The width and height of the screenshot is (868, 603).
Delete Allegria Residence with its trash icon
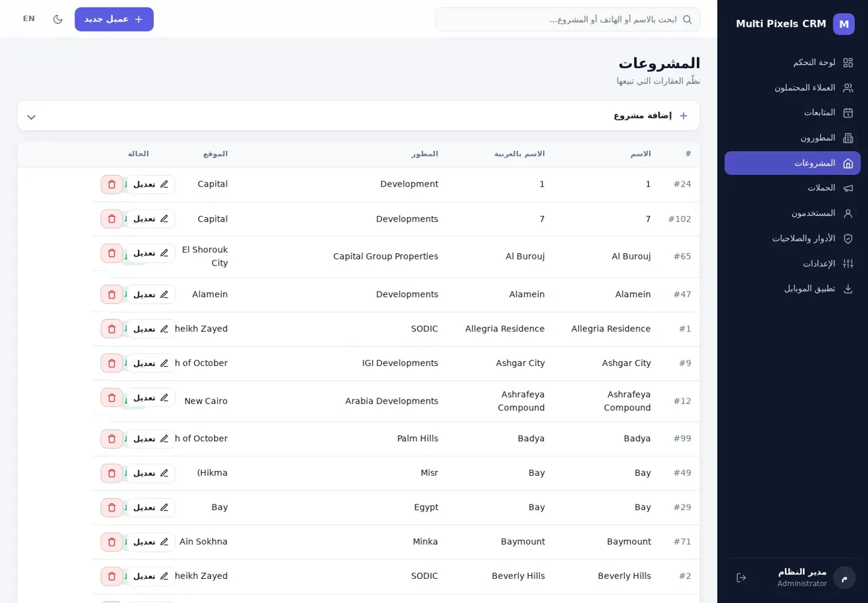(x=112, y=329)
